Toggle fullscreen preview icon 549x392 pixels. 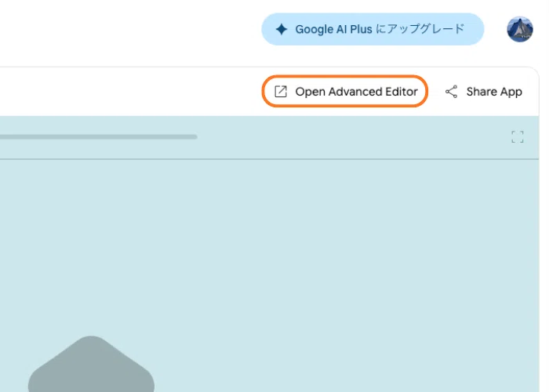coord(518,137)
